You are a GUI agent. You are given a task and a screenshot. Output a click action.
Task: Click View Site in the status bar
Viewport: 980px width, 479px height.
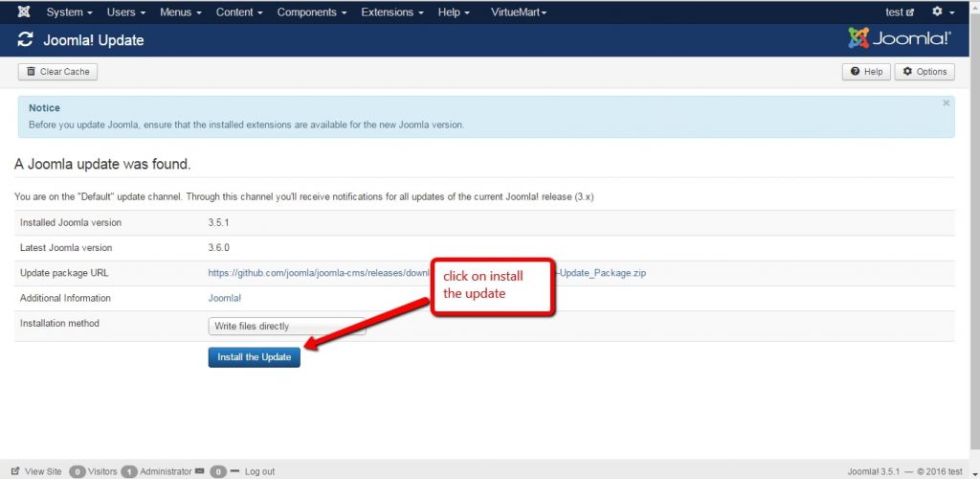pyautogui.click(x=37, y=471)
